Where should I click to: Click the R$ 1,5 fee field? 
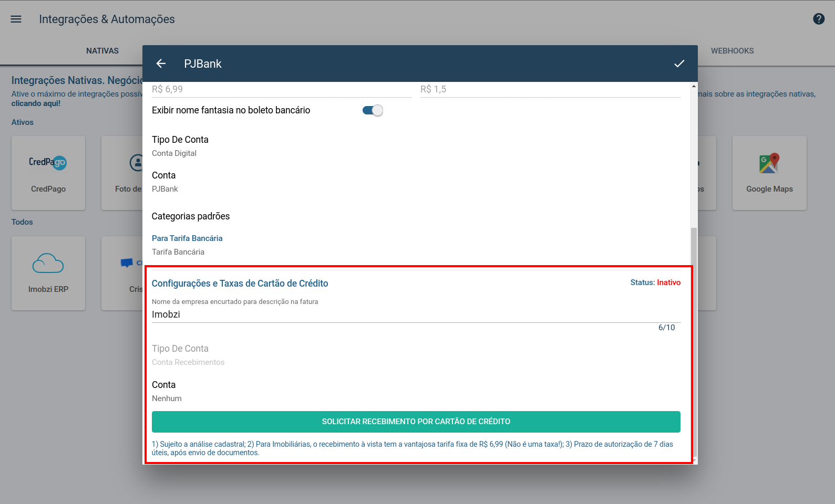pos(550,90)
